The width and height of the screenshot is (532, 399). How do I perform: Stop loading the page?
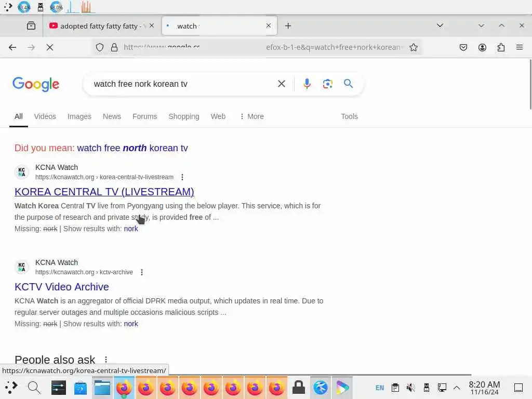50,47
